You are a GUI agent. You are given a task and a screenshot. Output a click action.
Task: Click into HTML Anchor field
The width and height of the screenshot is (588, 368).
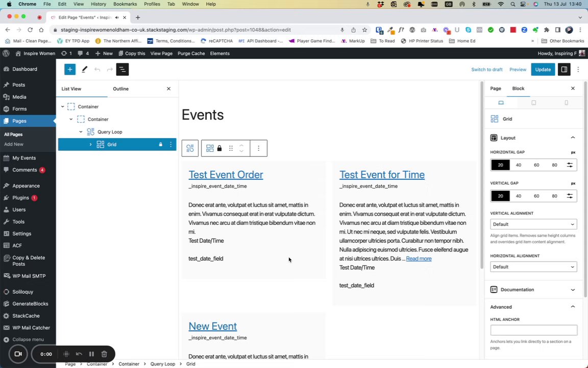533,330
